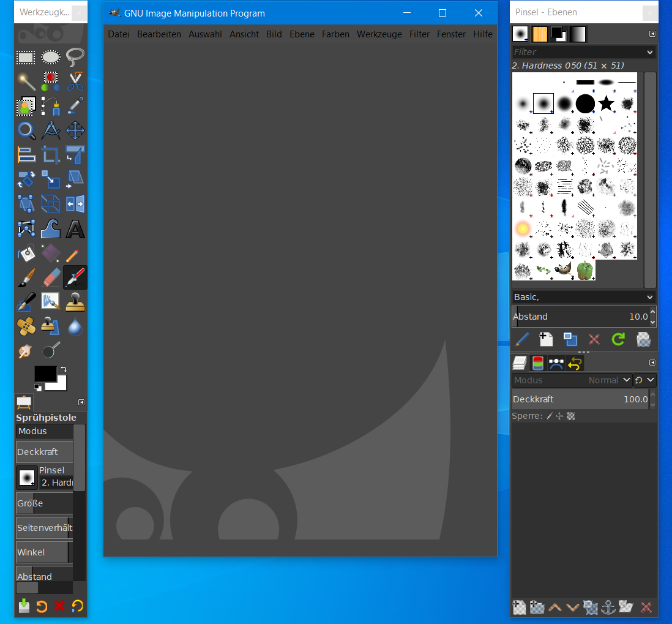Screen dimensions: 672x624
Task: Click the Zoom magnifier tool
Action: coord(26,130)
